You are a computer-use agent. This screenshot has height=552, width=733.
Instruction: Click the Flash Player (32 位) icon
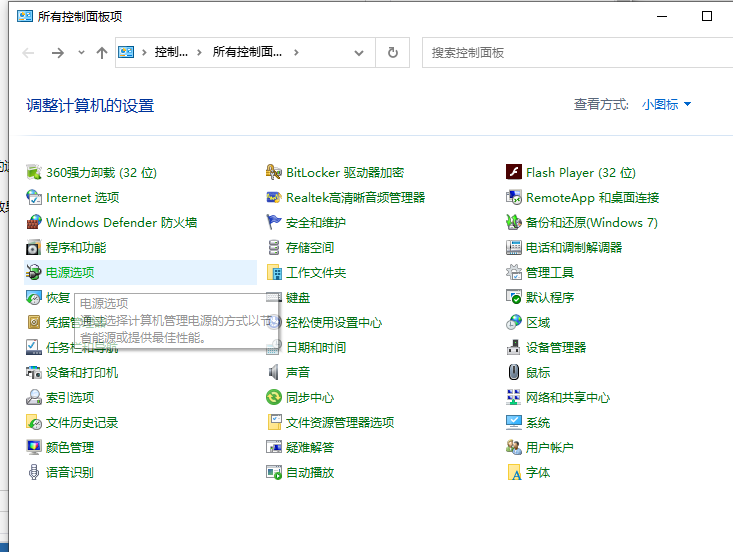pos(514,172)
